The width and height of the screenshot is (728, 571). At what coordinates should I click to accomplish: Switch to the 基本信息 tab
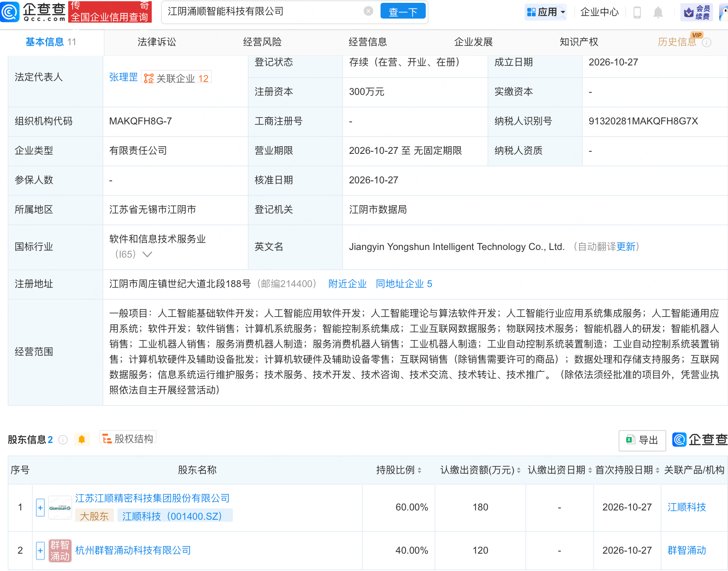coord(51,42)
